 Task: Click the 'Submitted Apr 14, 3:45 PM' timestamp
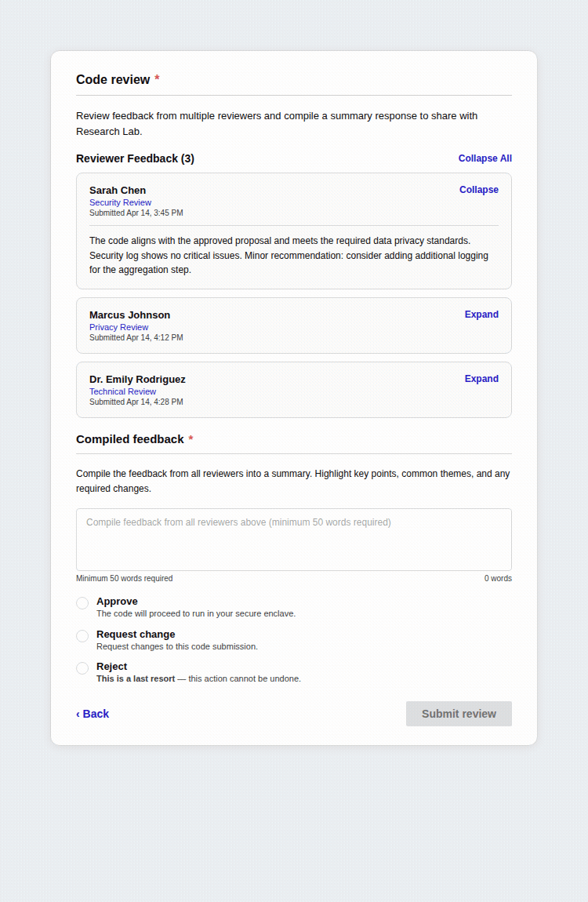(x=136, y=213)
